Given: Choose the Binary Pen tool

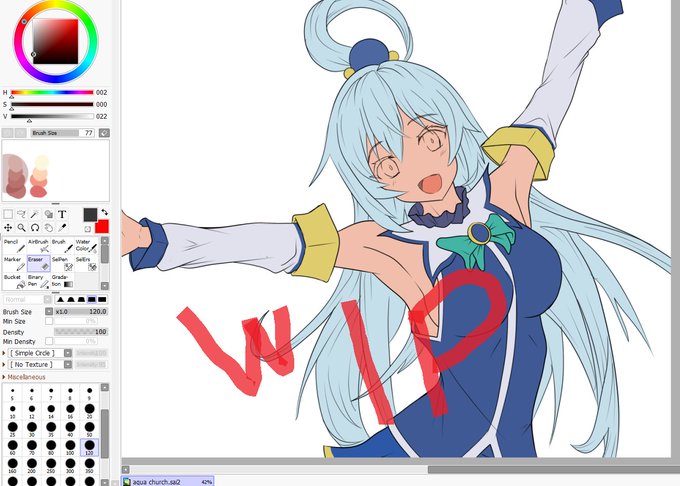Looking at the screenshot, I should pyautogui.click(x=38, y=281).
